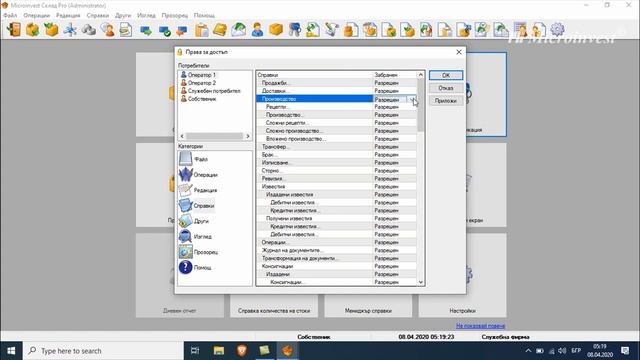Screen dimensions: 640x360
Task: Click the volume icon in system tray
Action: (x=562, y=351)
